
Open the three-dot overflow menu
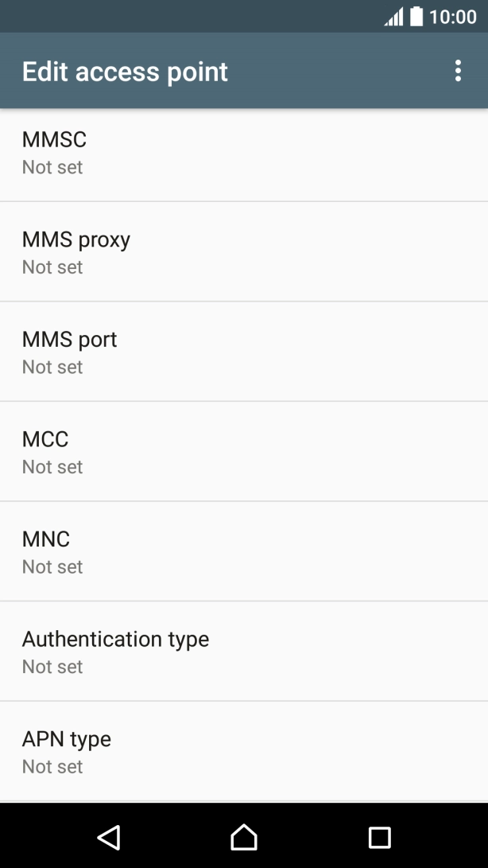(458, 71)
